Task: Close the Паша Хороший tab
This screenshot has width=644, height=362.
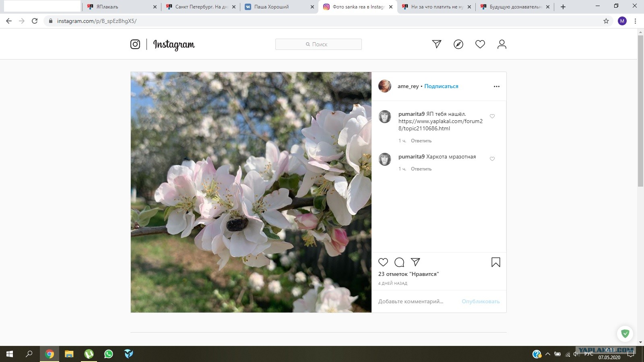Action: [x=312, y=7]
